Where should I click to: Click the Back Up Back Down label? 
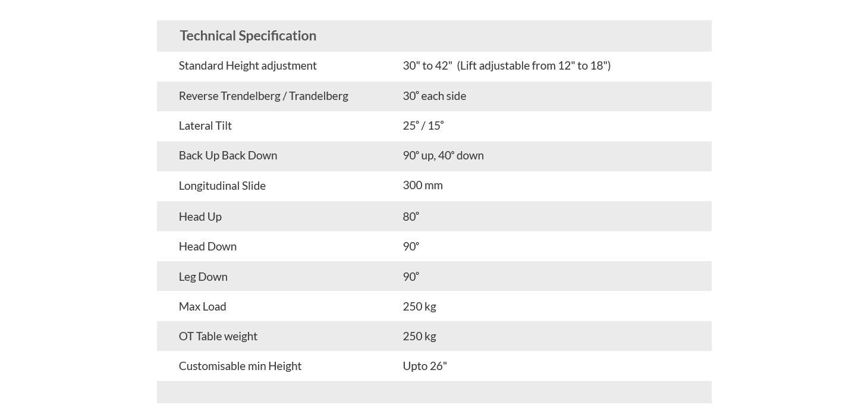click(x=228, y=155)
